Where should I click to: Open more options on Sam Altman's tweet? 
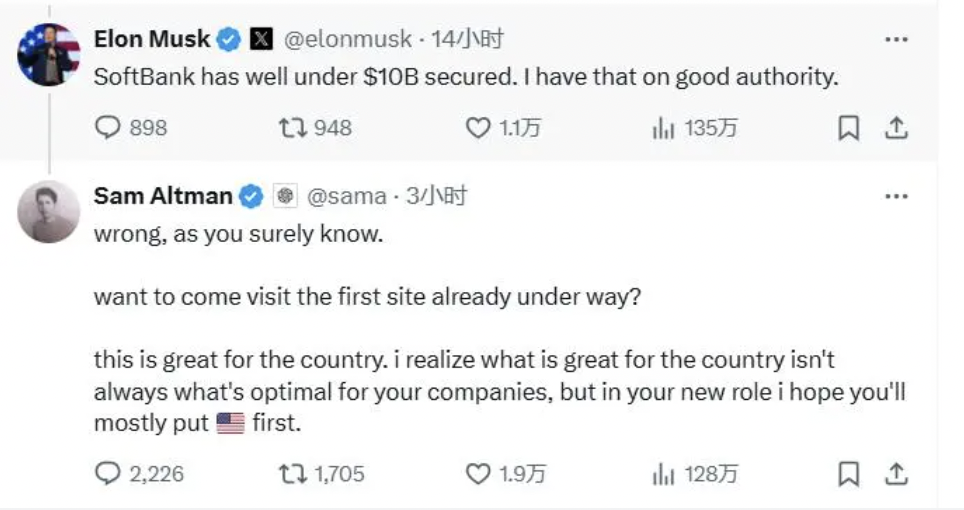[897, 196]
